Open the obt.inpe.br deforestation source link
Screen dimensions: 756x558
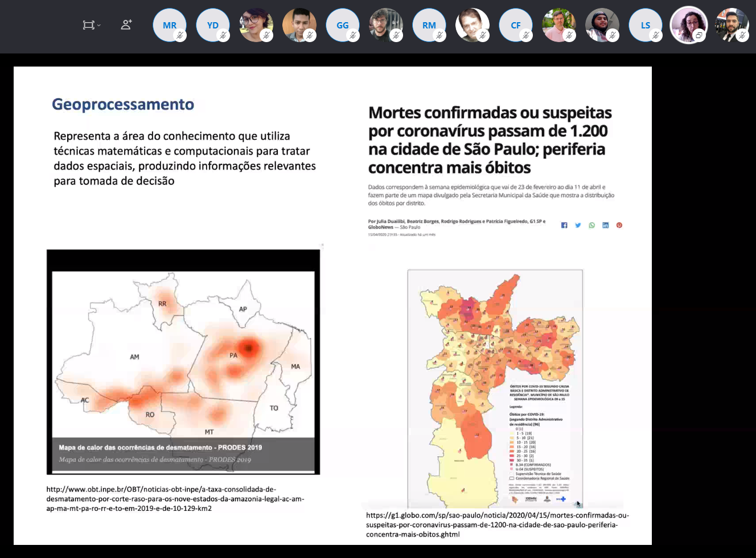(x=175, y=499)
